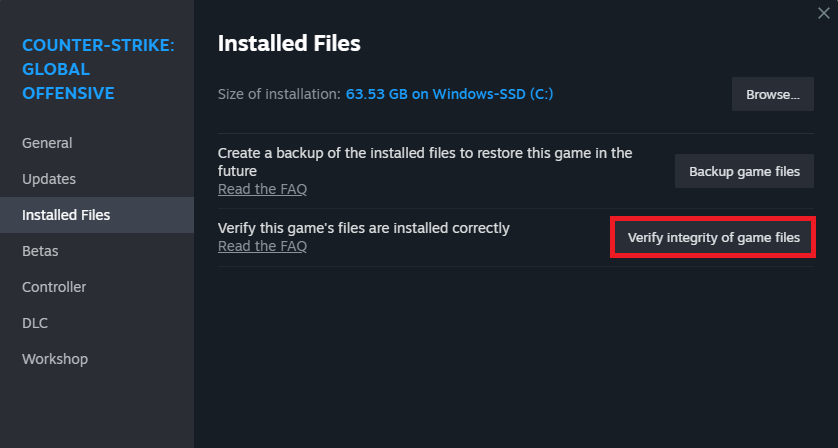Open the General settings tab
The height and width of the screenshot is (448, 838).
(x=47, y=143)
